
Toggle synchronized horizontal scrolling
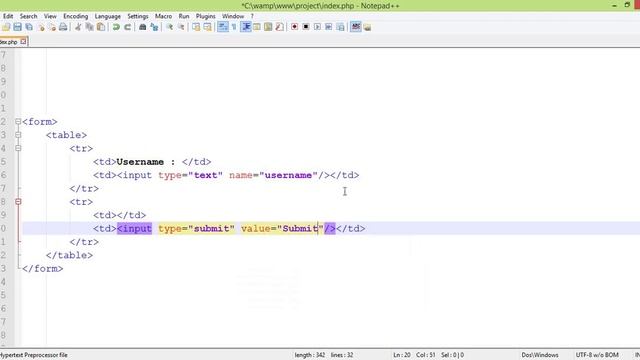208,27
